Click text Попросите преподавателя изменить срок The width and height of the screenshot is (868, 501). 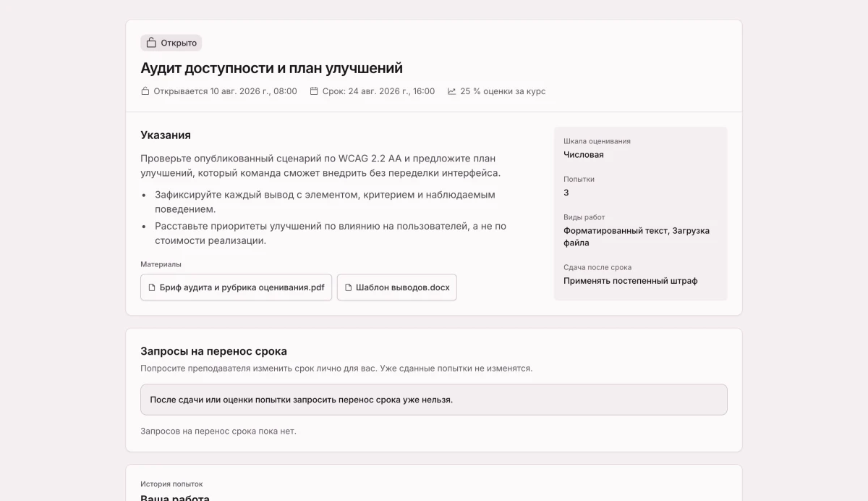[x=336, y=369]
